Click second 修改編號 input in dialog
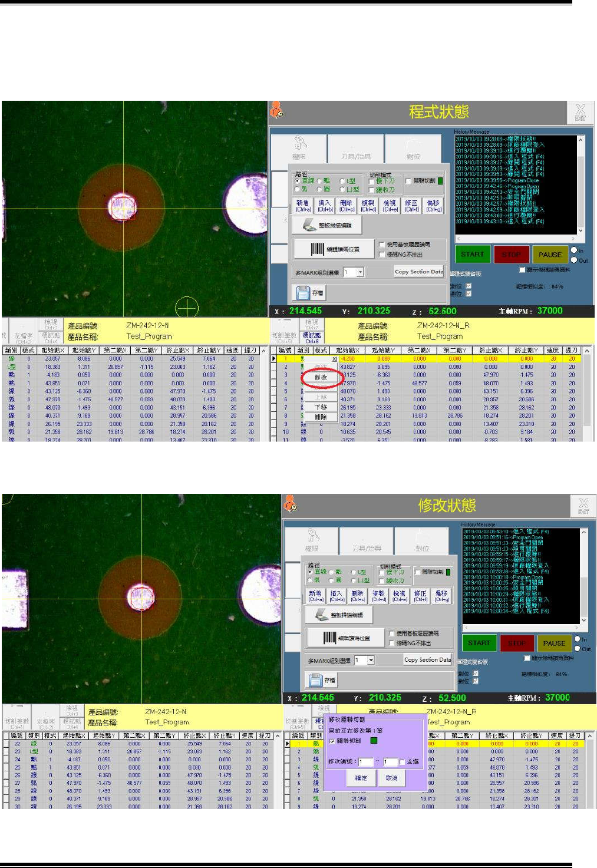 click(390, 762)
